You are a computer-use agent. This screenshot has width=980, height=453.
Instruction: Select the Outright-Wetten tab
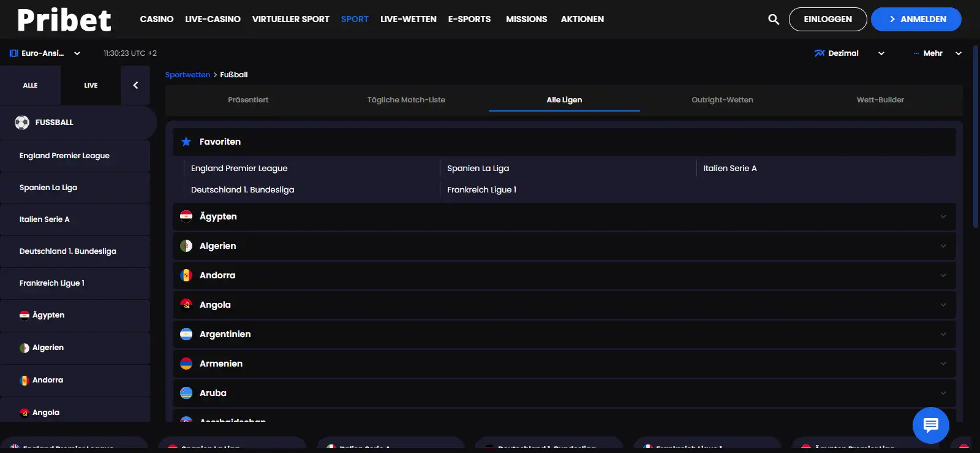pos(722,100)
